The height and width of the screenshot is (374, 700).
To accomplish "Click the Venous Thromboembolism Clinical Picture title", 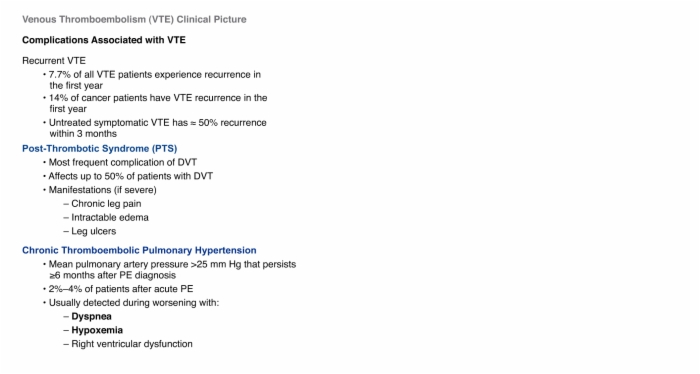I will [x=134, y=20].
